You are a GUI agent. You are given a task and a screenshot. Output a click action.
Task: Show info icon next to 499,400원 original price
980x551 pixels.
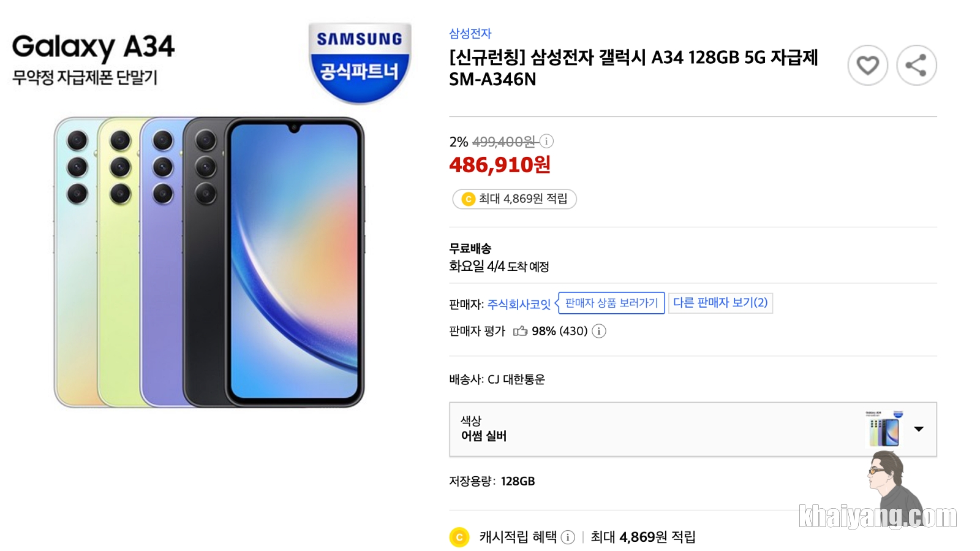pos(546,142)
